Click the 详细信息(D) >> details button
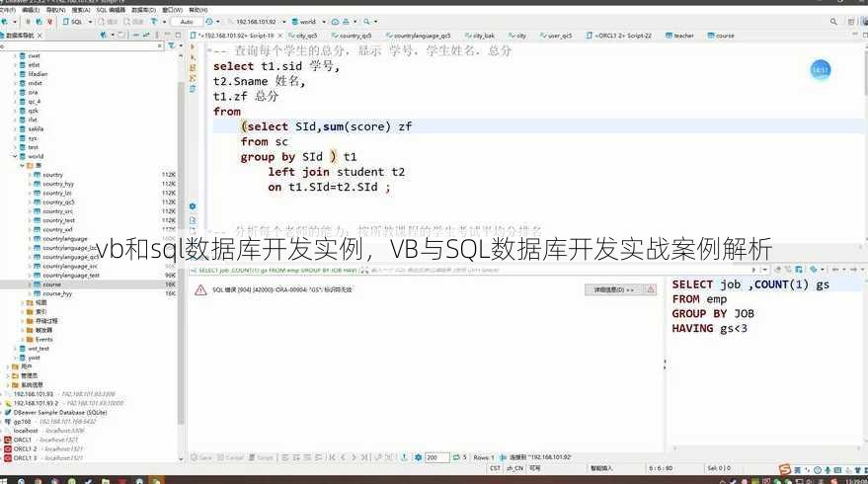This screenshot has width=868, height=484. click(613, 289)
